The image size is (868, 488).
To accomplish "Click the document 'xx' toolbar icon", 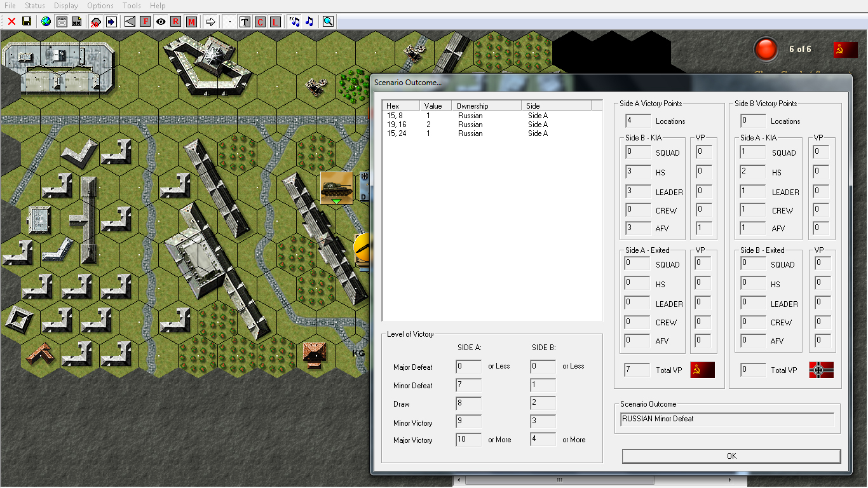I will (76, 22).
